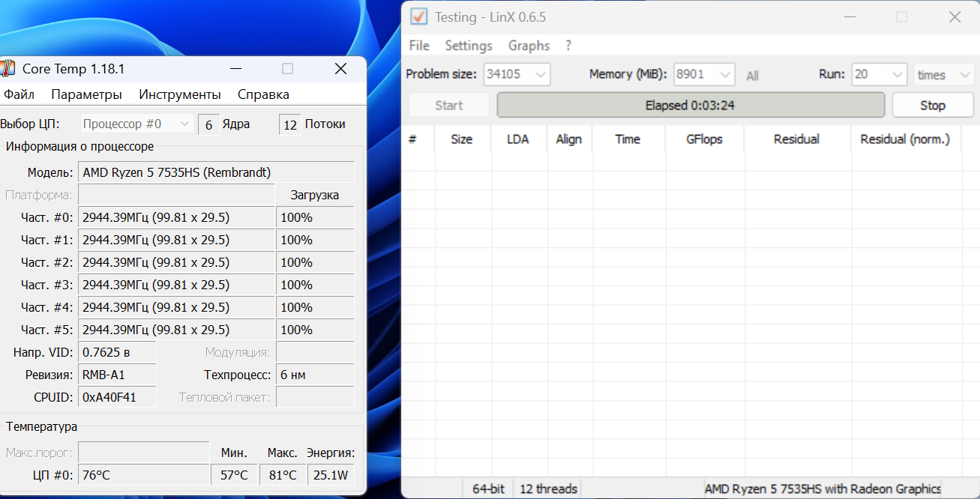Viewport: 980px width, 499px height.
Task: Click the 0.7625 в VID voltage field
Action: tap(117, 352)
